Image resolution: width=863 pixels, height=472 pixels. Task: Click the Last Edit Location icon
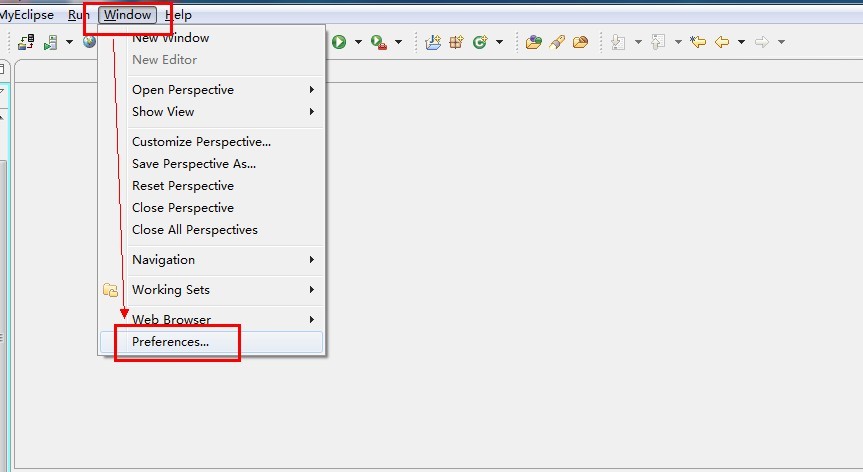pos(698,42)
